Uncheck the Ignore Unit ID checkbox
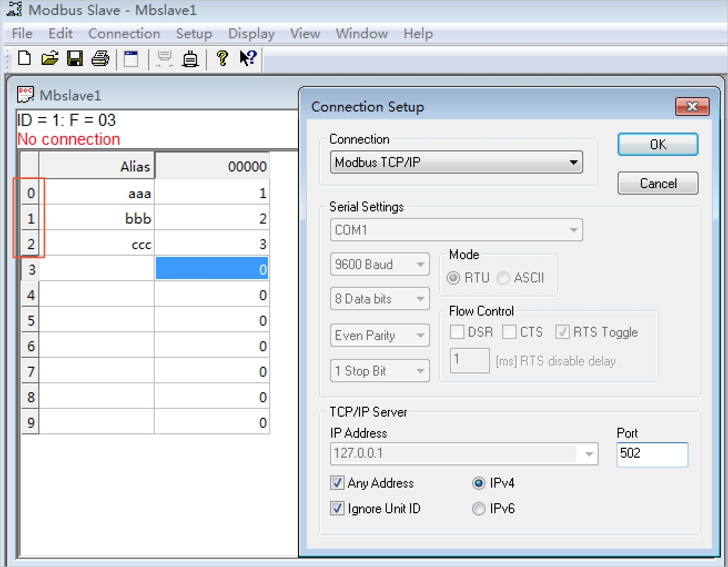Image resolution: width=728 pixels, height=567 pixels. pyautogui.click(x=337, y=508)
